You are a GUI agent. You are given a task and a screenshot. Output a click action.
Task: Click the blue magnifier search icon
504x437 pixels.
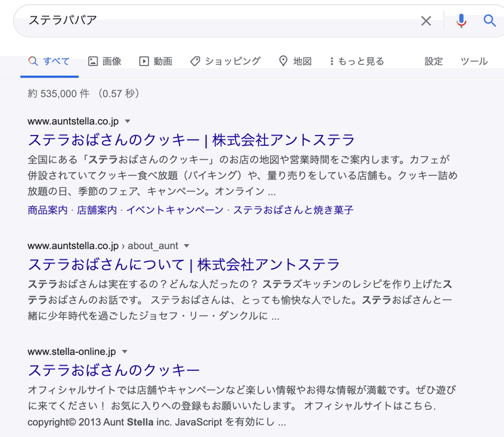point(490,21)
